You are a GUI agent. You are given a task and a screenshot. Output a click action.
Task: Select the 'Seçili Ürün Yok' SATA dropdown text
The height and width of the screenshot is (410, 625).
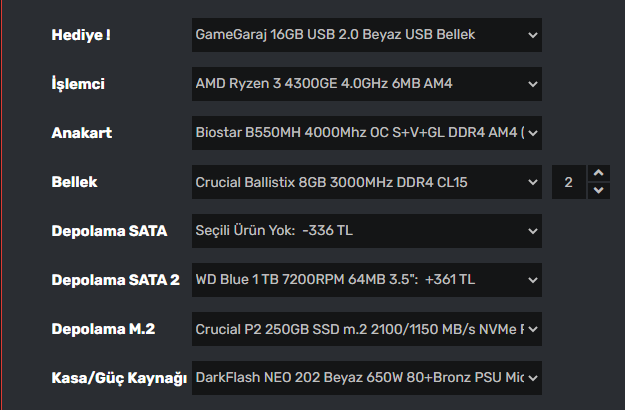(x=274, y=231)
